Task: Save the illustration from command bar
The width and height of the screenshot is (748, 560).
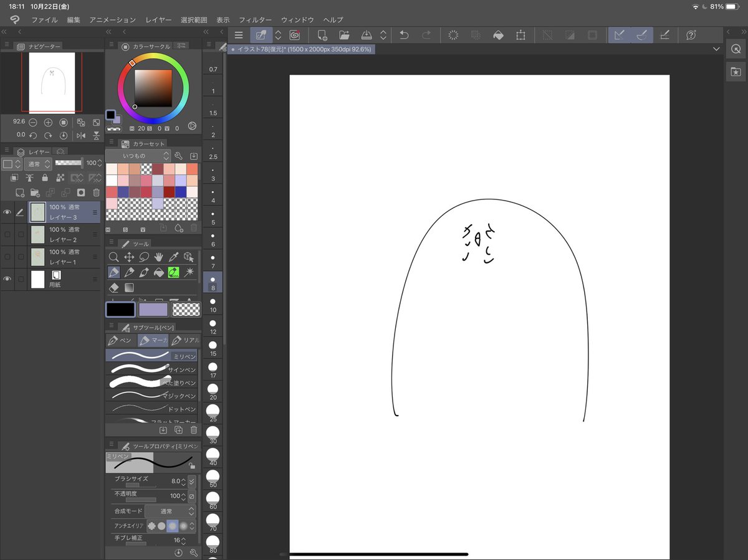Action: pyautogui.click(x=367, y=35)
